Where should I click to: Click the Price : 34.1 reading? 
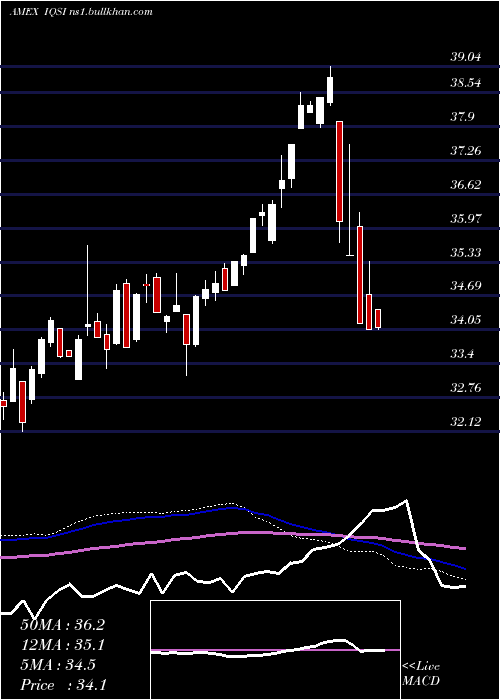pyautogui.click(x=63, y=685)
